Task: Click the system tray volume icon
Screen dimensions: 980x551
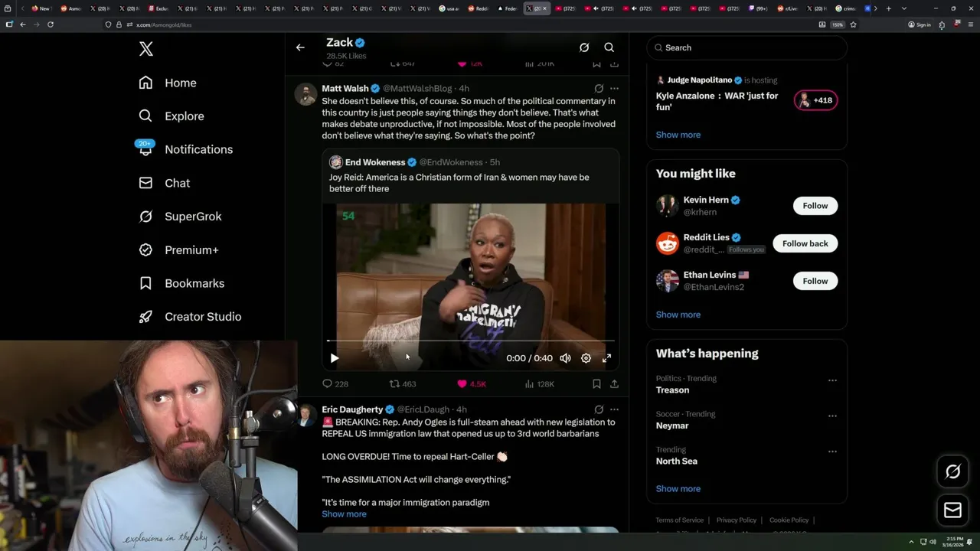Action: coord(933,542)
